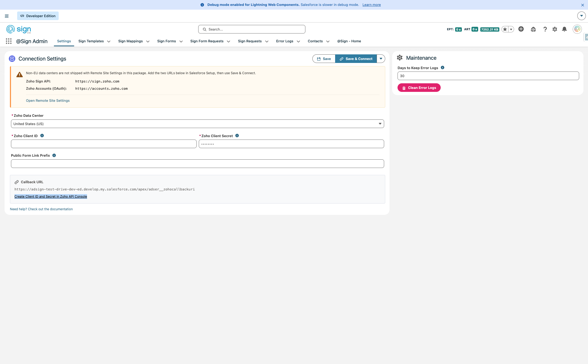Open user profile avatar menu

(x=577, y=29)
